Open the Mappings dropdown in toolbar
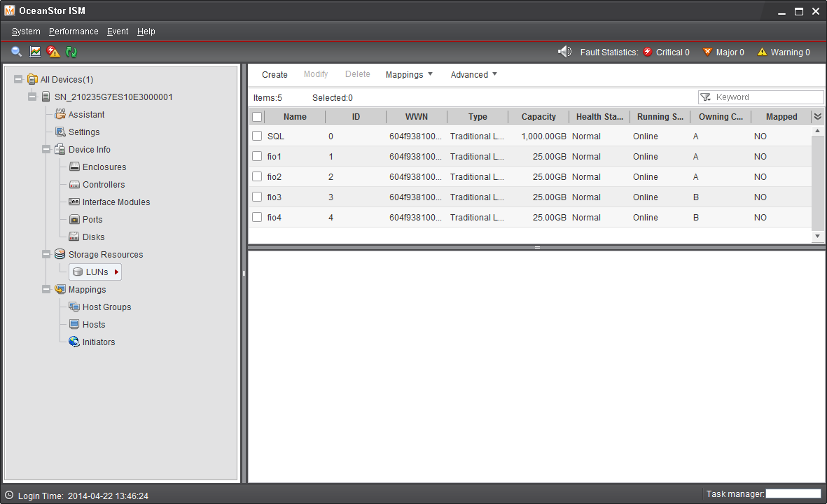The image size is (827, 504). [409, 74]
